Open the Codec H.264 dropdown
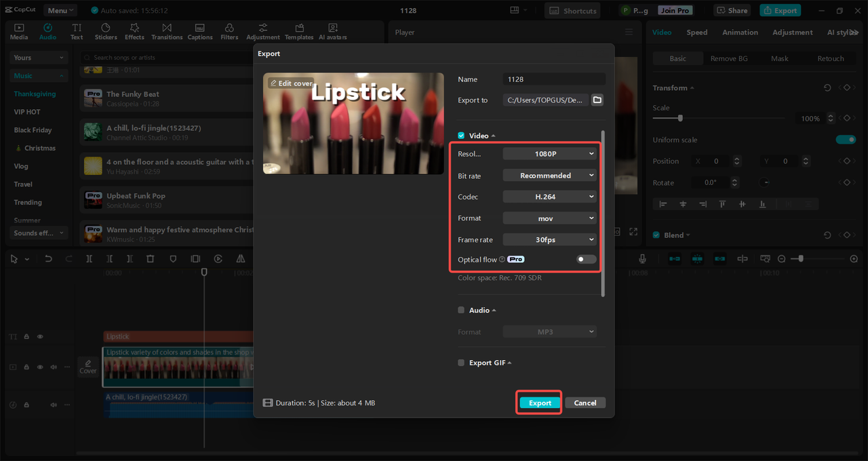This screenshot has height=461, width=868. [550, 197]
